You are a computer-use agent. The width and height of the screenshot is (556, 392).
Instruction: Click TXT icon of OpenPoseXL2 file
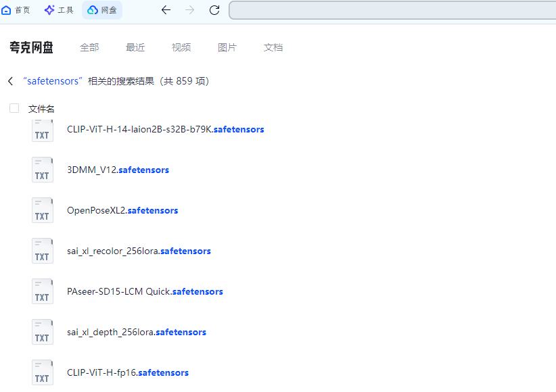pyautogui.click(x=43, y=210)
